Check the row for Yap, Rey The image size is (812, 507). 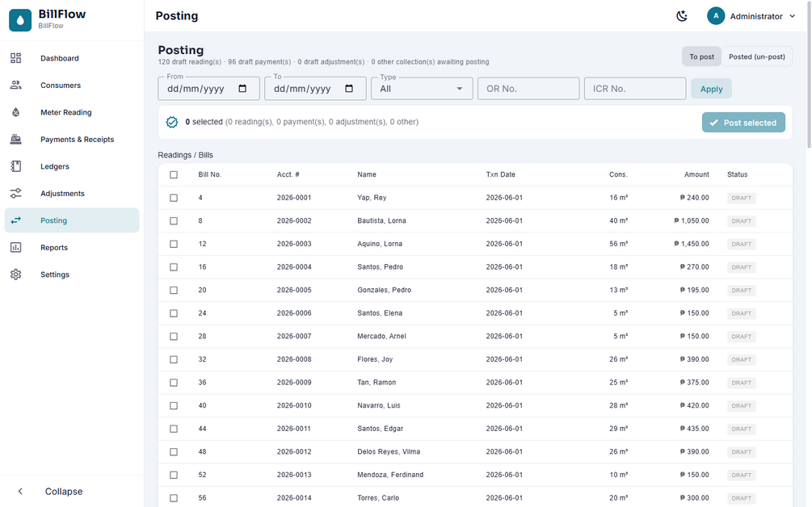pos(174,198)
